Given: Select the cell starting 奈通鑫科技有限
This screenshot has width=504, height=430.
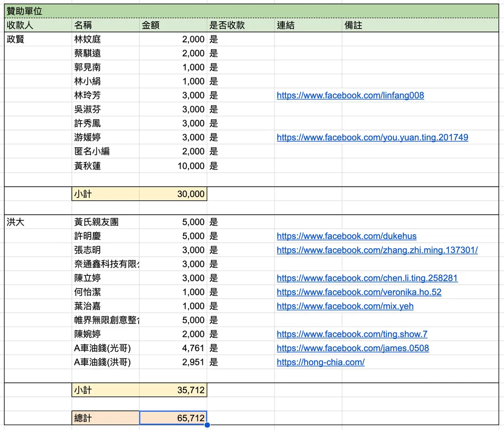Looking at the screenshot, I should (105, 264).
